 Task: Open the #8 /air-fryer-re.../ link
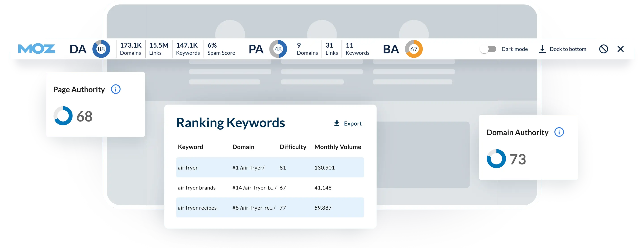click(x=254, y=208)
